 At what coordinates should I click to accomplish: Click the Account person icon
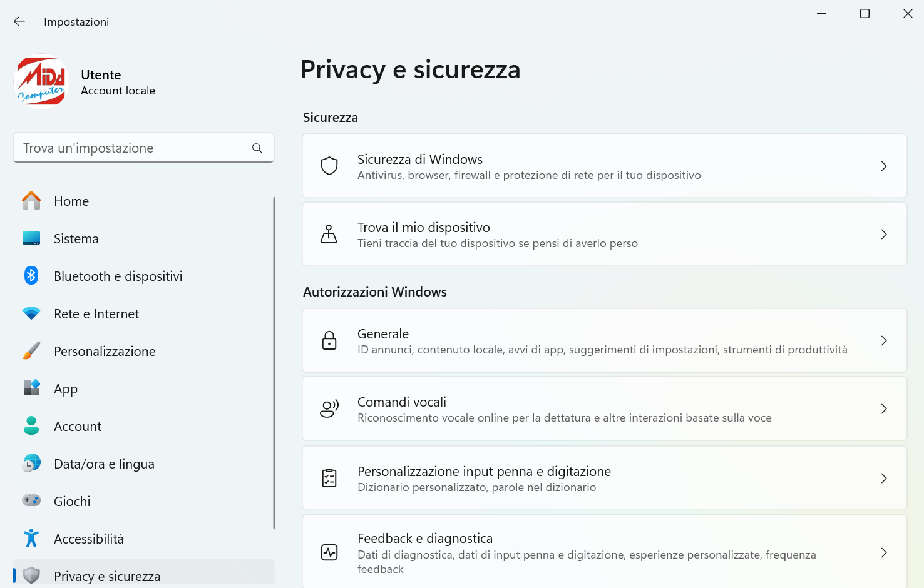tap(31, 426)
